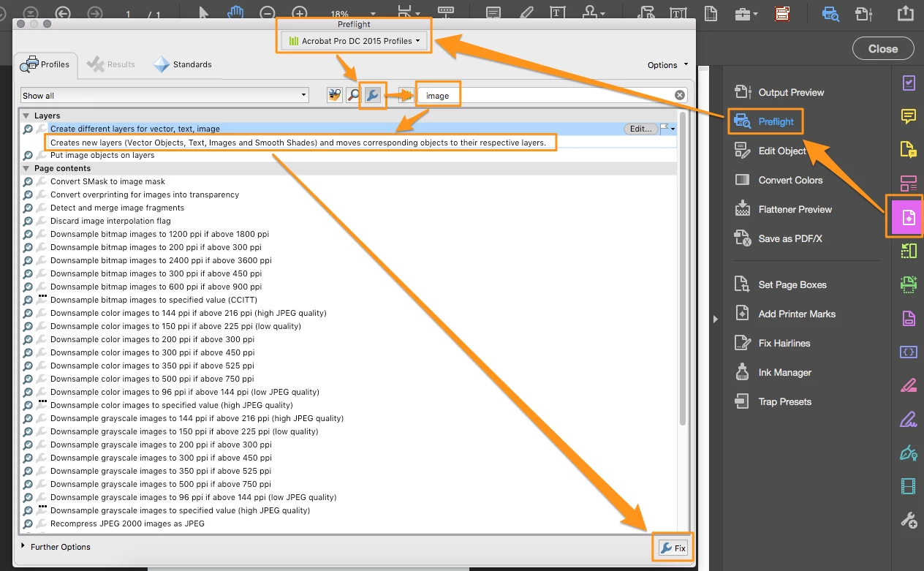Click the green print sidebar icon
The height and width of the screenshot is (571, 924).
pyautogui.click(x=908, y=284)
